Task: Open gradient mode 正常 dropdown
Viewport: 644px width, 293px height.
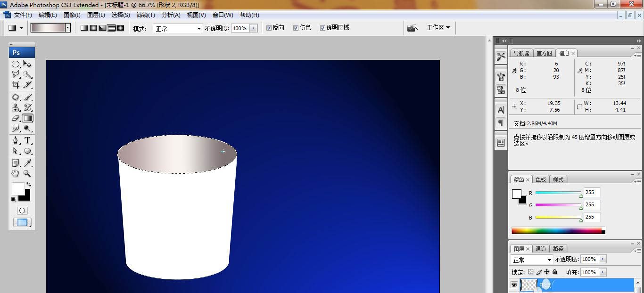Action: (x=178, y=28)
